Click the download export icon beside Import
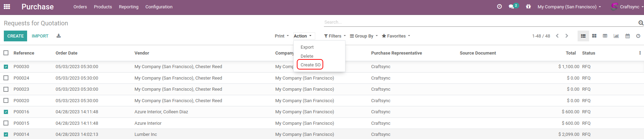Image resolution: width=644 pixels, height=139 pixels. pos(59,36)
